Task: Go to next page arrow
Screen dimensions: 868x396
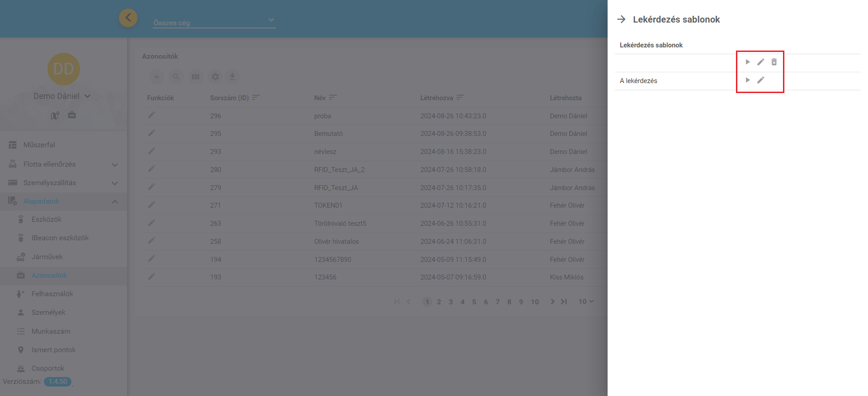Action: (x=552, y=302)
